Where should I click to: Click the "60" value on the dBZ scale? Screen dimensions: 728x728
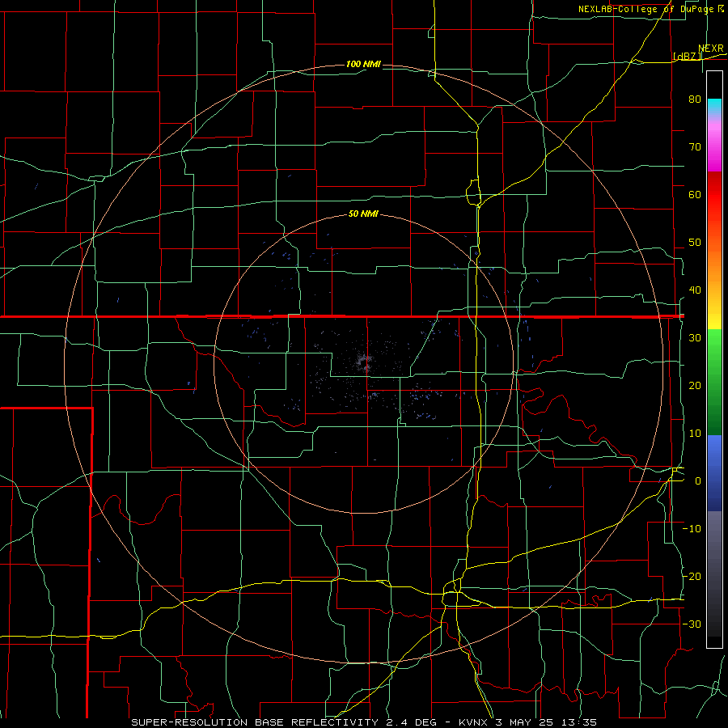[x=695, y=194]
